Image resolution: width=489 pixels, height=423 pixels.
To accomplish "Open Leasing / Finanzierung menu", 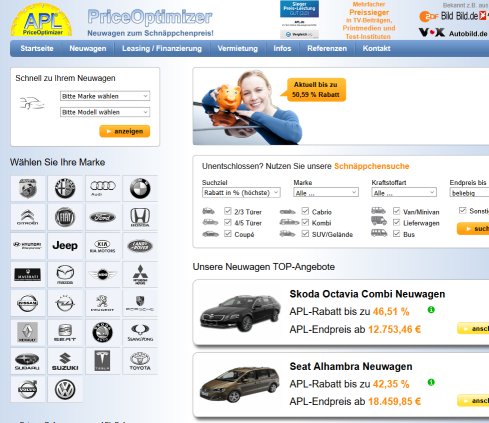I will 162,48.
